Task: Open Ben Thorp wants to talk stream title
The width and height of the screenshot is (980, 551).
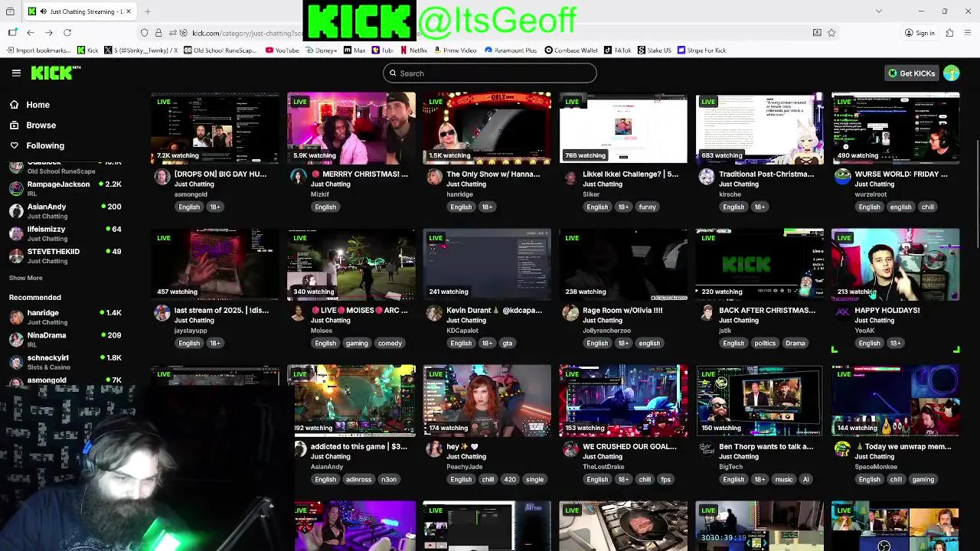Action: click(766, 447)
